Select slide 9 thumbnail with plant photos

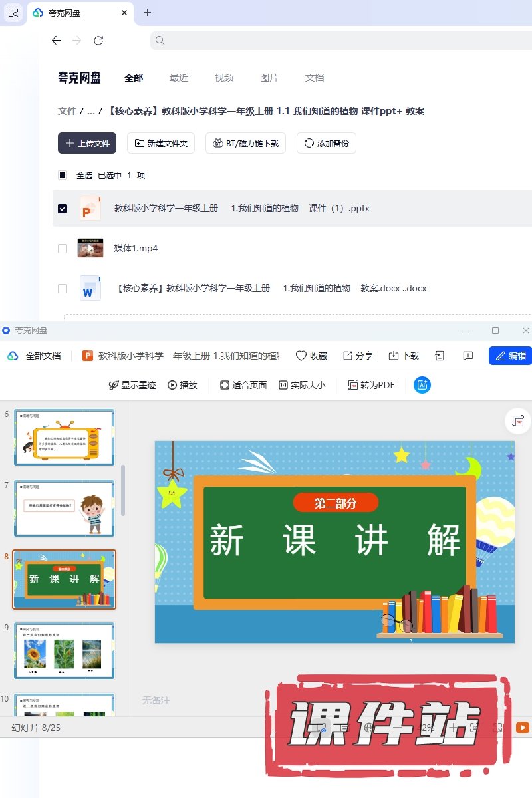click(64, 650)
